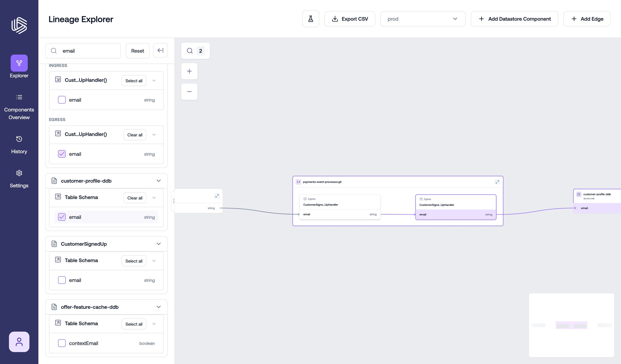This screenshot has height=364, width=621.
Task: Open the user profile avatar
Action: coord(19,342)
